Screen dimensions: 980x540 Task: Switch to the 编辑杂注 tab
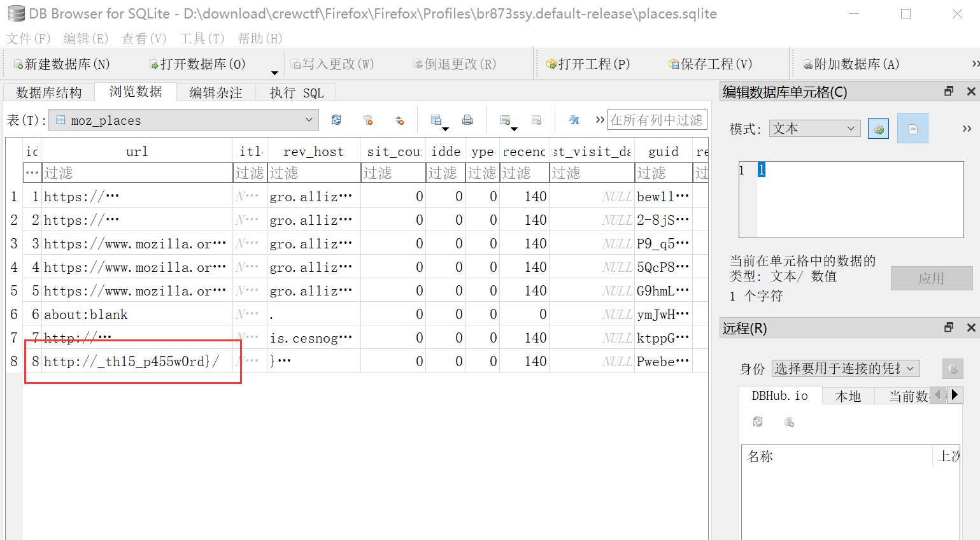click(x=216, y=92)
